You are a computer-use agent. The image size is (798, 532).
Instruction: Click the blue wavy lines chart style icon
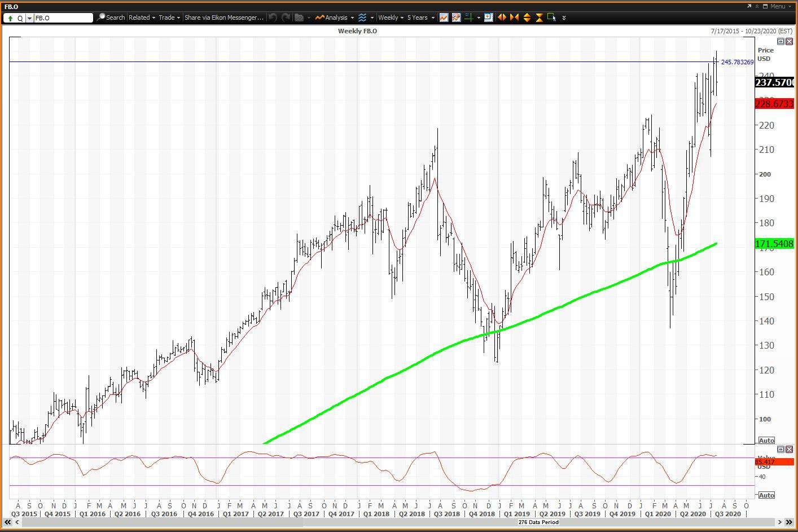(x=362, y=17)
